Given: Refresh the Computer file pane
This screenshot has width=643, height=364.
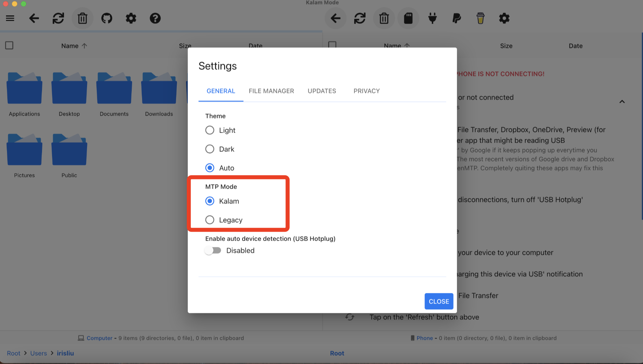Looking at the screenshot, I should (x=58, y=18).
